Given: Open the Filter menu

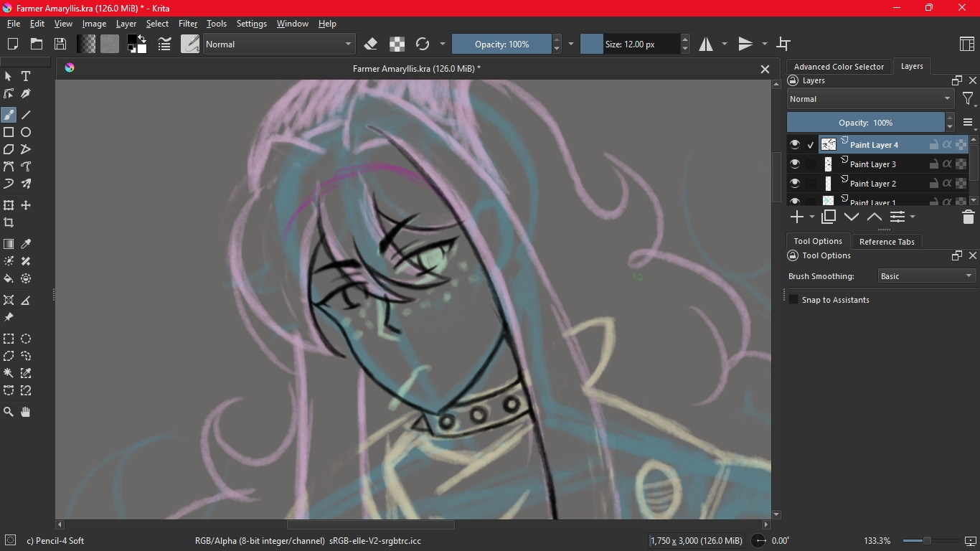Looking at the screenshot, I should pyautogui.click(x=188, y=24).
